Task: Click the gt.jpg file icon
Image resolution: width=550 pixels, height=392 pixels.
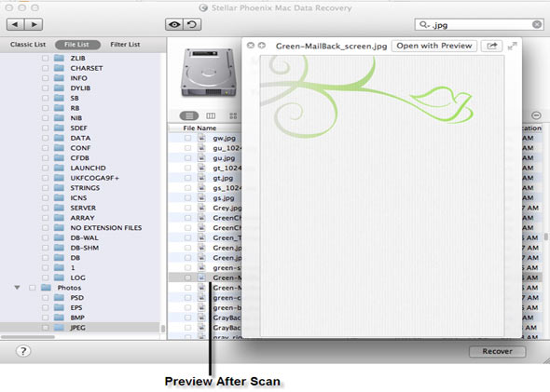Action: point(201,178)
